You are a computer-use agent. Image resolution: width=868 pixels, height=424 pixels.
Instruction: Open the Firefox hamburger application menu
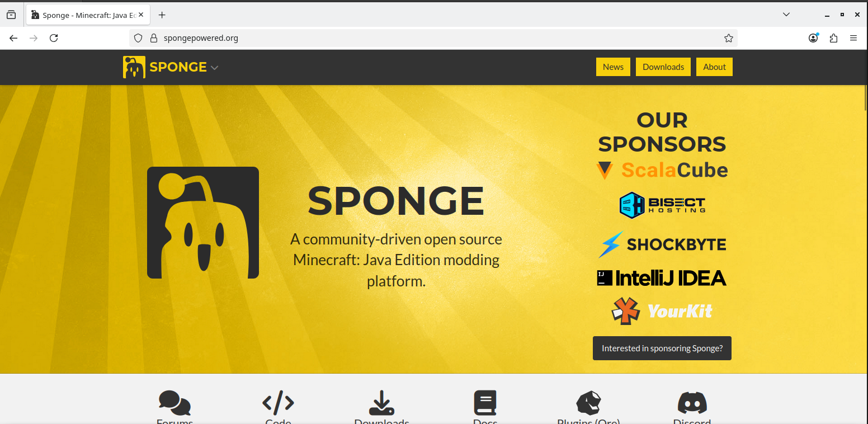[853, 38]
